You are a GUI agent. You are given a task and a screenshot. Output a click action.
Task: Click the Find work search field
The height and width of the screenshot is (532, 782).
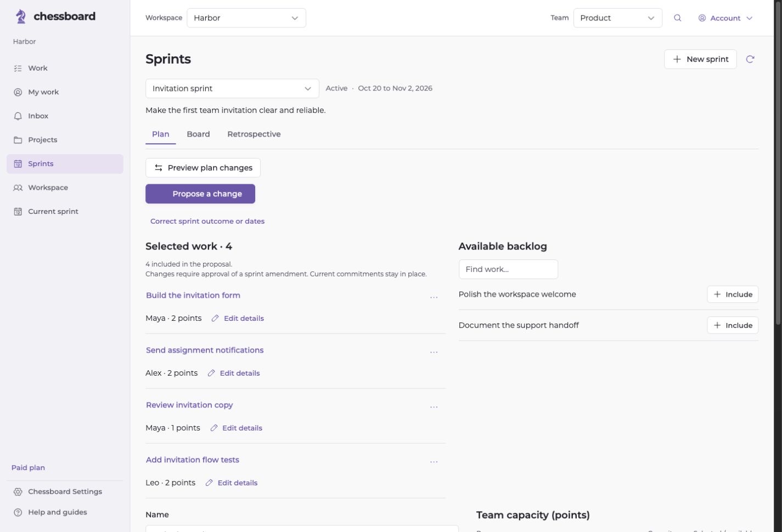click(x=508, y=269)
